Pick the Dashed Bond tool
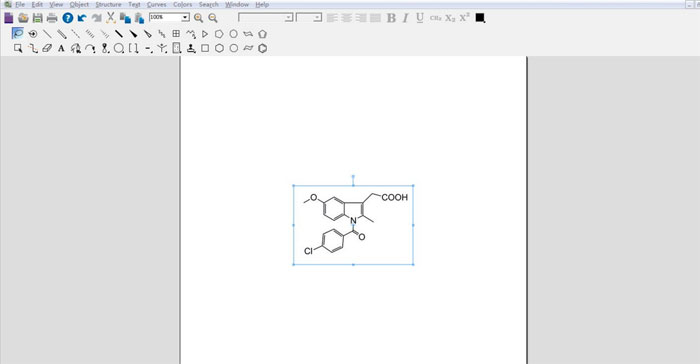 (76, 34)
